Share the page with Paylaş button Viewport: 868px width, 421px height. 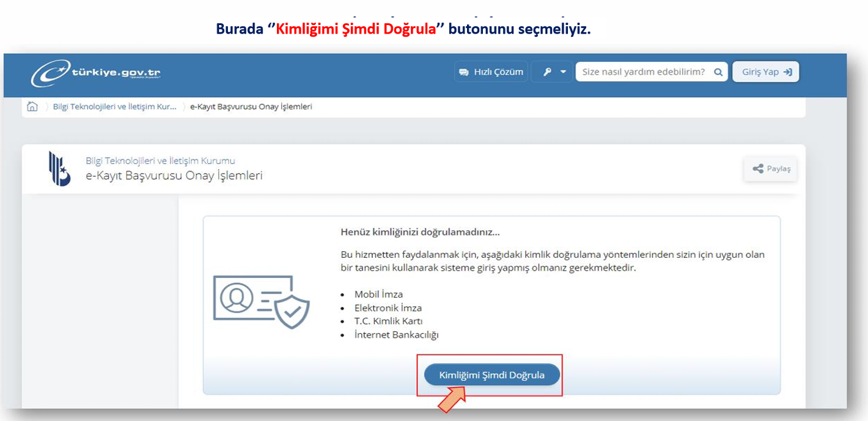pyautogui.click(x=771, y=169)
